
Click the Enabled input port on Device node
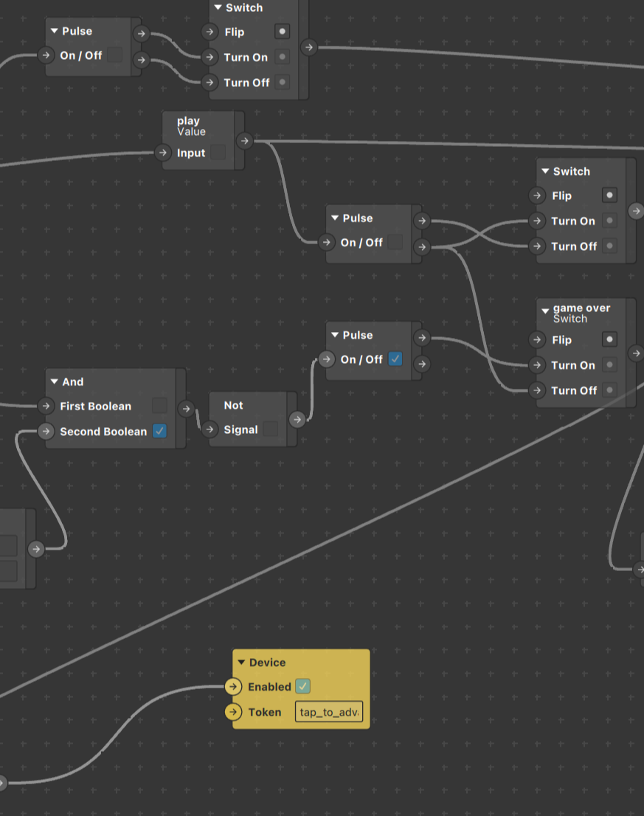[x=233, y=687]
